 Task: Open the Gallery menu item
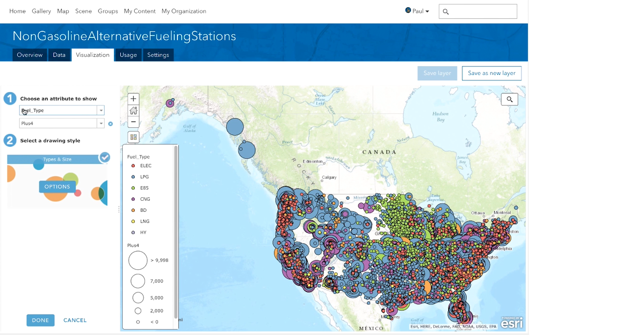41,11
